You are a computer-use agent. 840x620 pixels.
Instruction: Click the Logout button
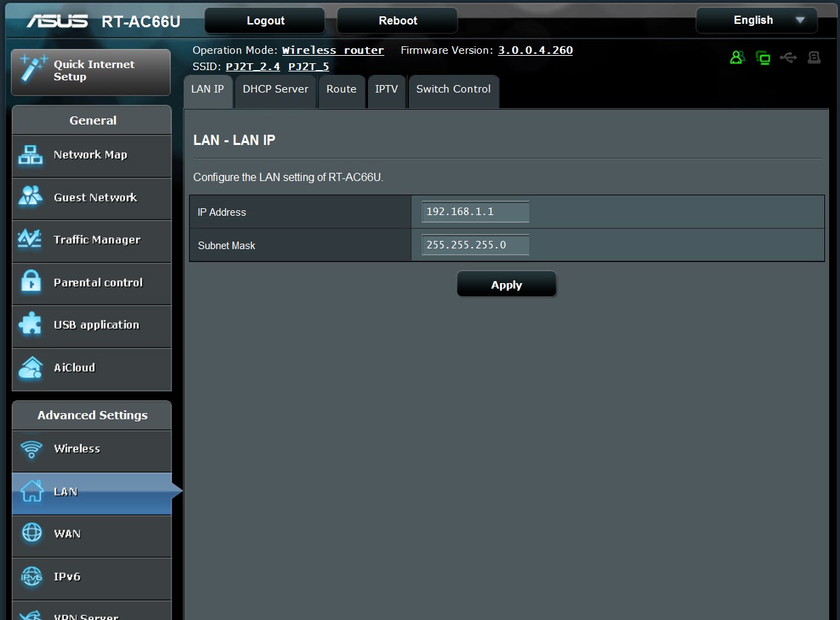(266, 20)
